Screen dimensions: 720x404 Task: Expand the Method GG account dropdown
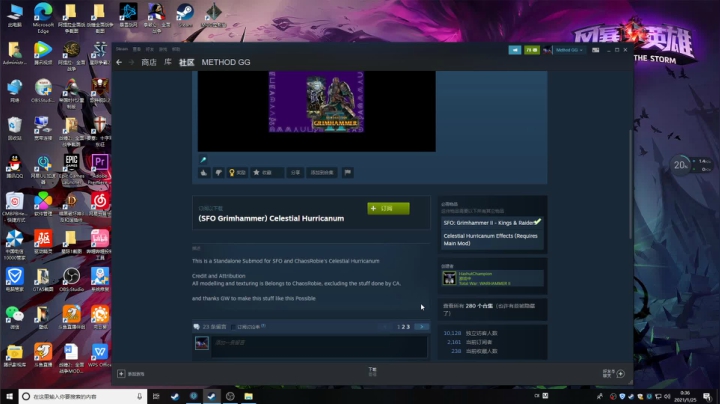pyautogui.click(x=569, y=50)
